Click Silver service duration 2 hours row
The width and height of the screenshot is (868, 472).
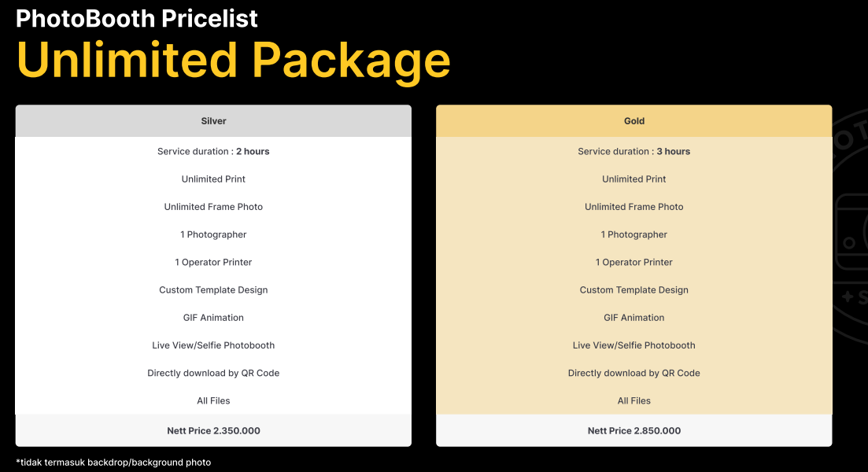[x=213, y=151]
